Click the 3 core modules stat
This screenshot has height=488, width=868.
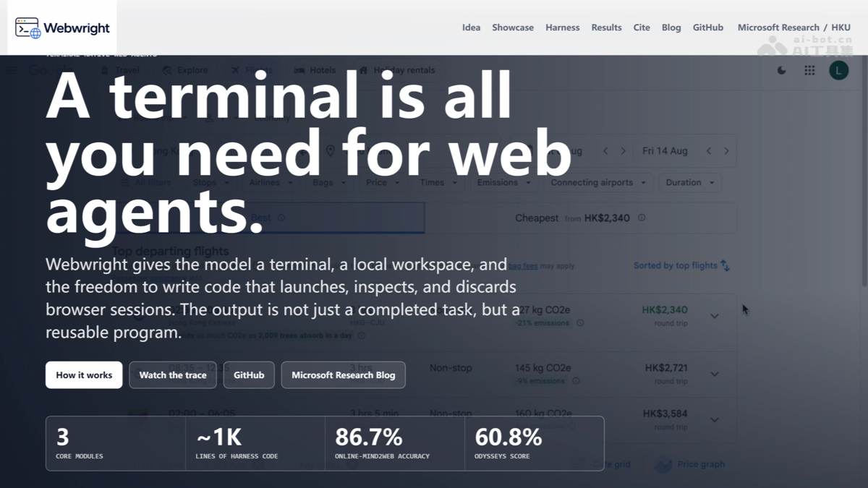pyautogui.click(x=116, y=443)
